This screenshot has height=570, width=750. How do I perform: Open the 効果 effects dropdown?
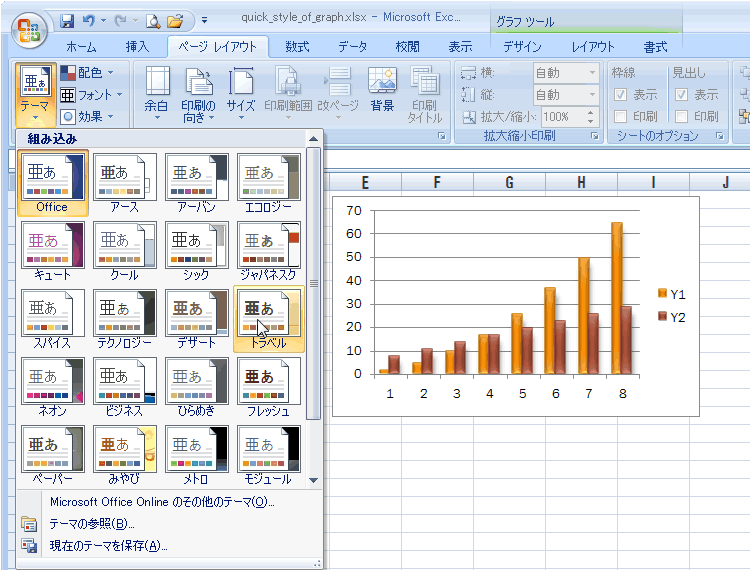[88, 116]
